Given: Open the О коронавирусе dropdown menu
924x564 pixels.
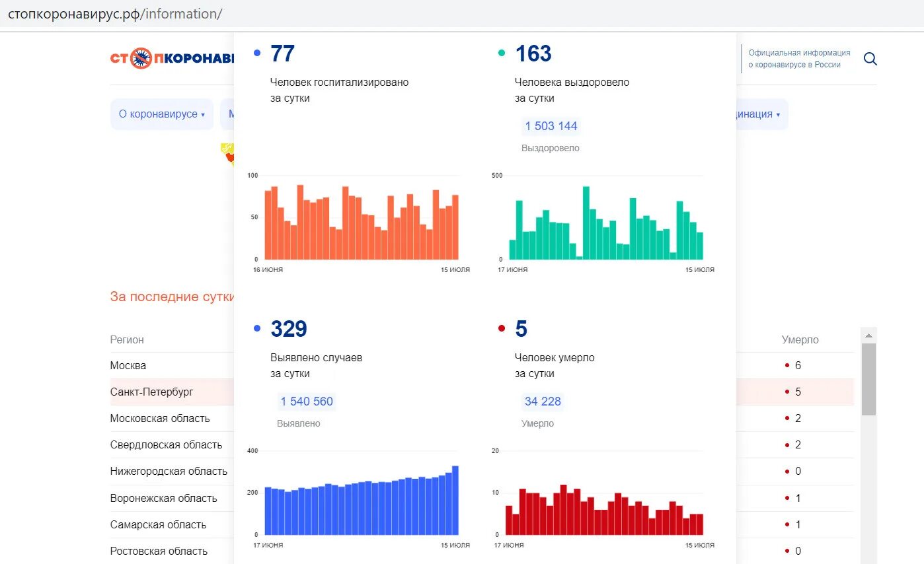Looking at the screenshot, I should pyautogui.click(x=162, y=114).
